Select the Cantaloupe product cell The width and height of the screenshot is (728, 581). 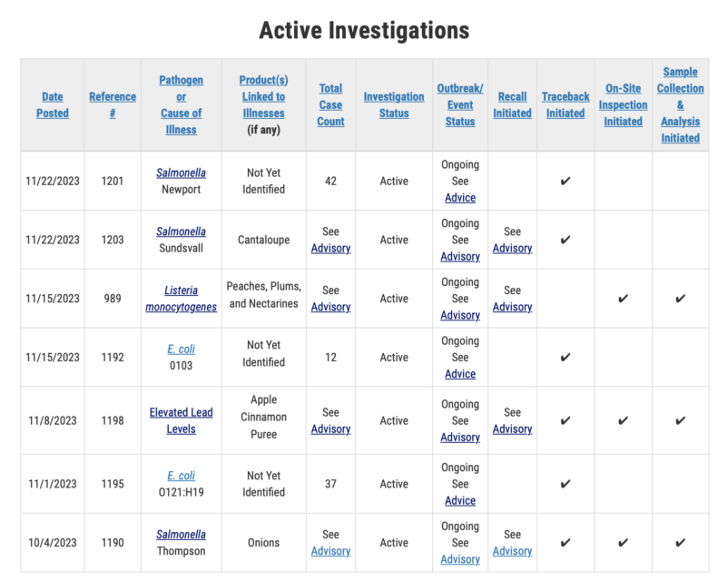[264, 240]
